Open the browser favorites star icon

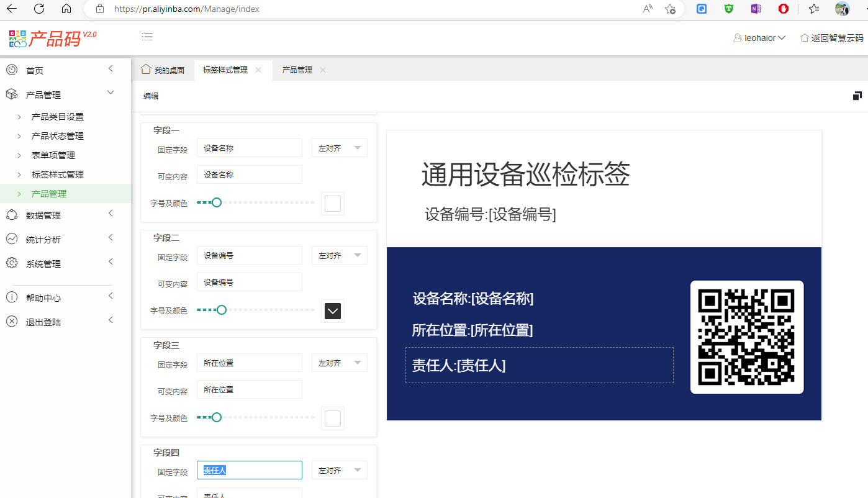tap(814, 9)
